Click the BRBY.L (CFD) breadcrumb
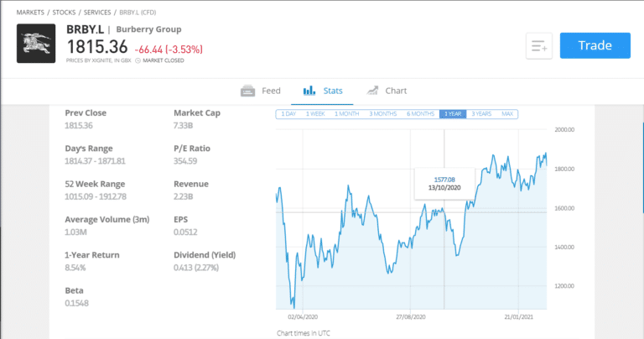The width and height of the screenshot is (644, 339). click(x=138, y=13)
